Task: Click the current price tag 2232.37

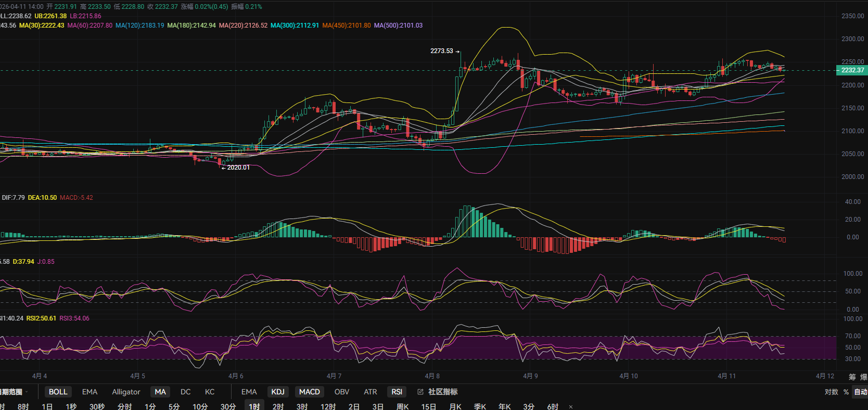Action: (x=852, y=70)
